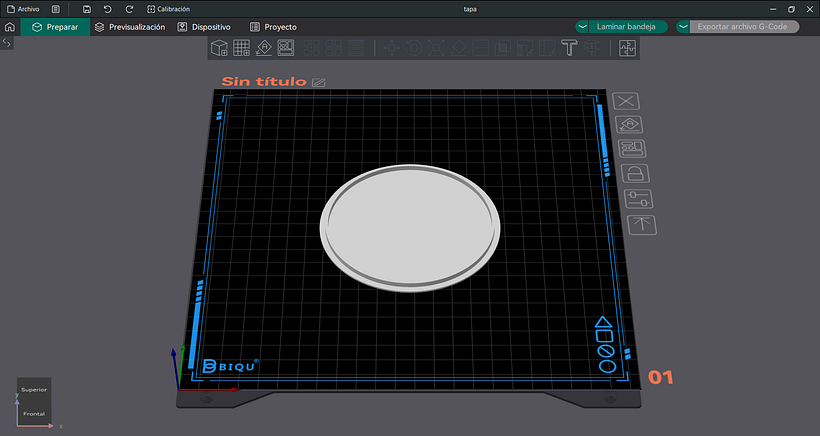Edit the Sin título plate name
This screenshot has height=436, width=820.
(319, 82)
